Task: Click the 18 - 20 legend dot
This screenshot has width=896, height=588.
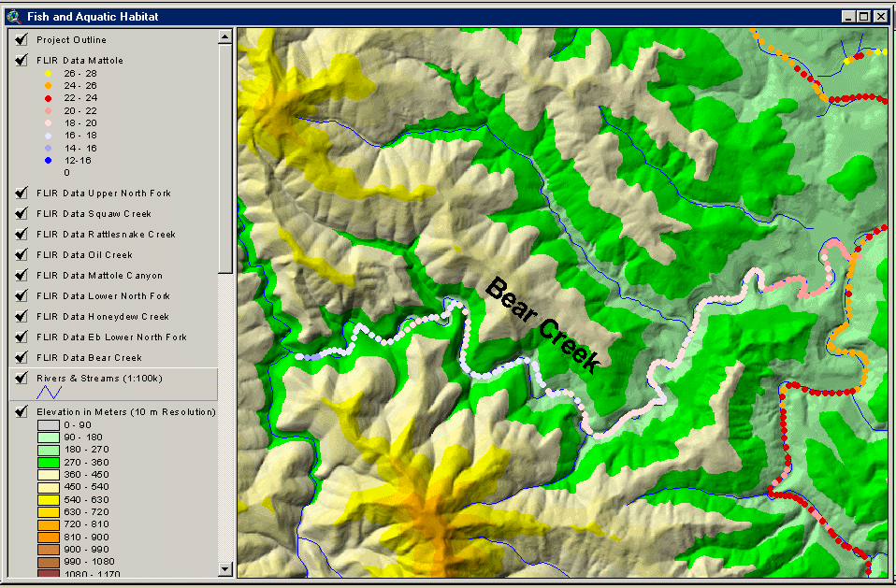Action: point(49,122)
